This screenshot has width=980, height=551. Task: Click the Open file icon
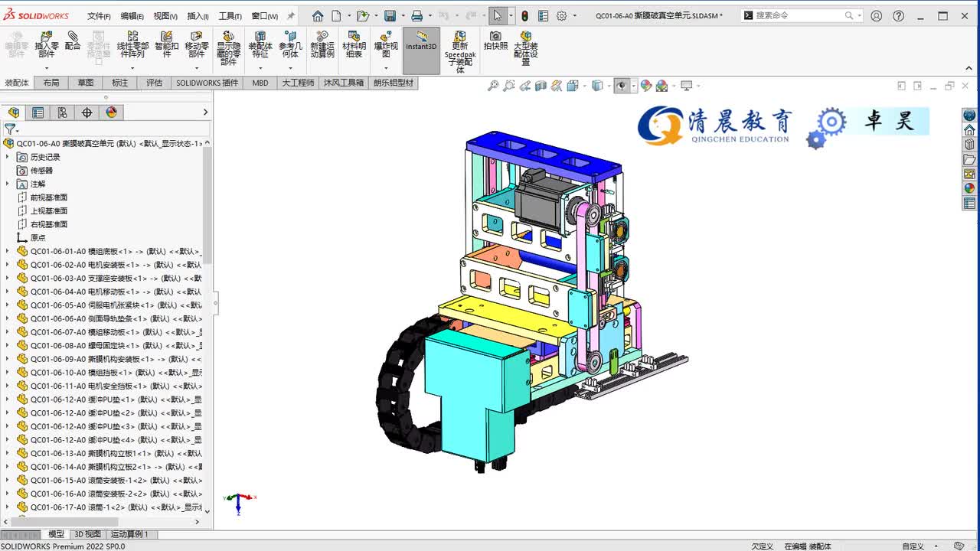(363, 15)
